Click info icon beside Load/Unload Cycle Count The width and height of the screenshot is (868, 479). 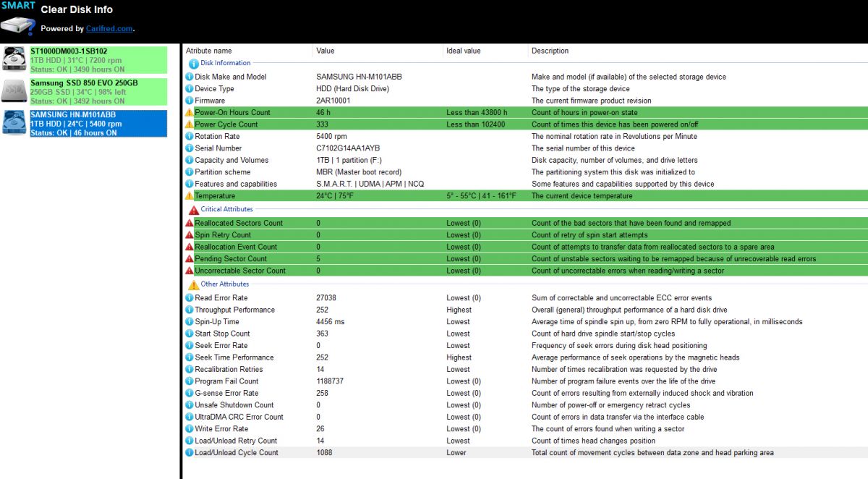pos(190,453)
